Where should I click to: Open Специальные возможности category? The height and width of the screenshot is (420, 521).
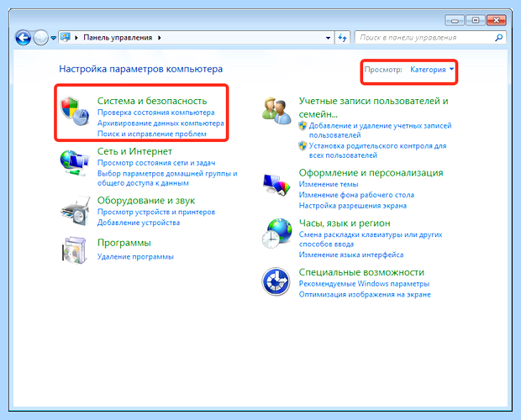point(361,272)
